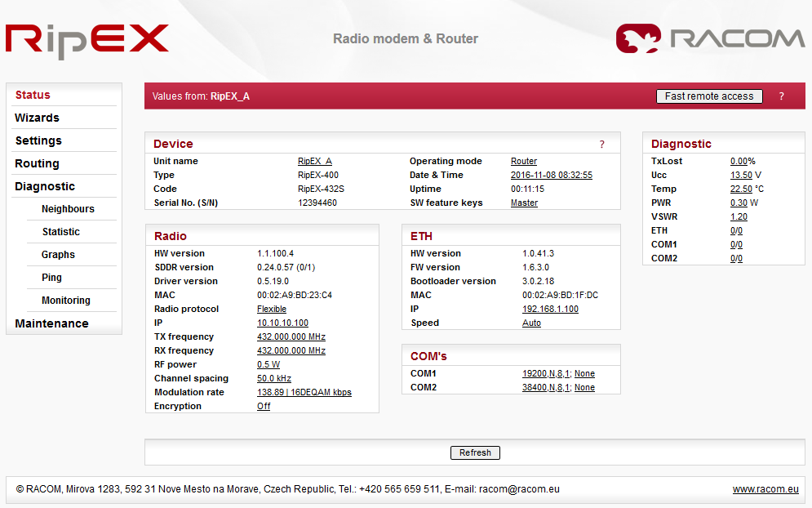Viewport: 812px width, 508px height.
Task: Click the Refresh button
Action: tap(475, 452)
